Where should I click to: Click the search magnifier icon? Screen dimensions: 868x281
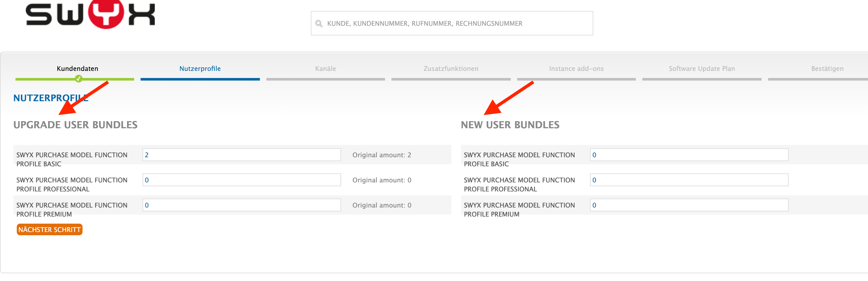point(319,24)
